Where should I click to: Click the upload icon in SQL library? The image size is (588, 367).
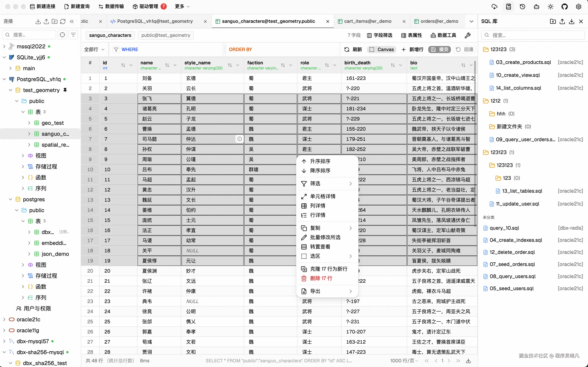point(562,21)
